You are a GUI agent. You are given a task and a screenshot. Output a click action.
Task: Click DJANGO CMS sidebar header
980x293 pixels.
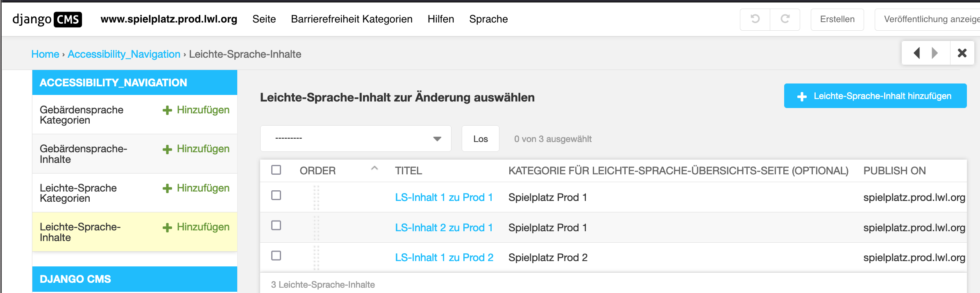click(x=135, y=279)
